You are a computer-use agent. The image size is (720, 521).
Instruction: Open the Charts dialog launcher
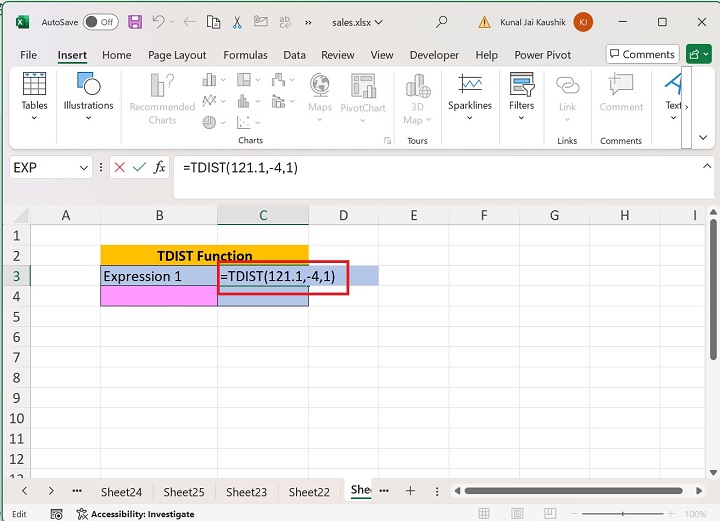coord(388,140)
